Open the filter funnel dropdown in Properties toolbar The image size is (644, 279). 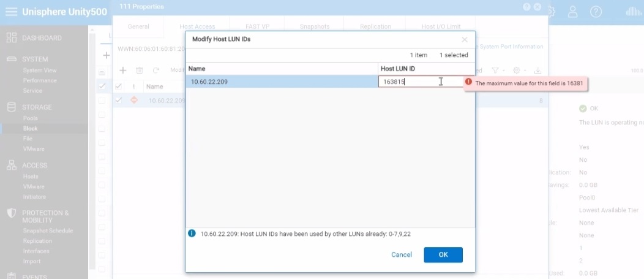498,71
